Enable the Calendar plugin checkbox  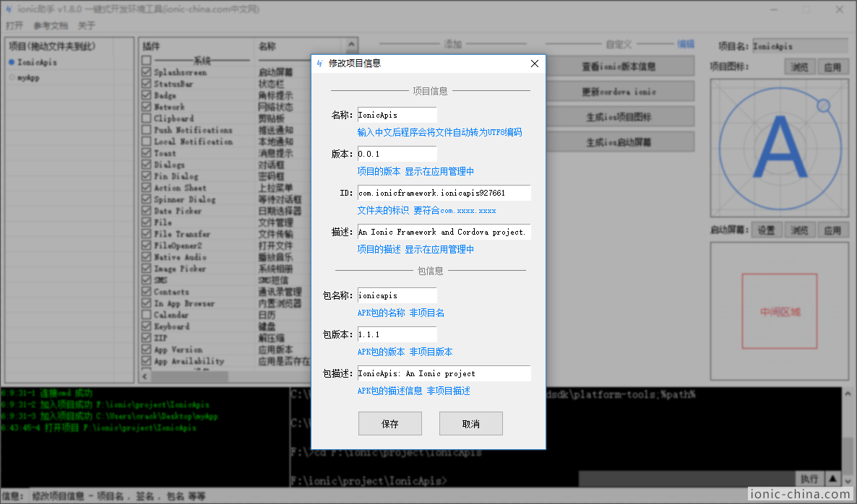(147, 315)
